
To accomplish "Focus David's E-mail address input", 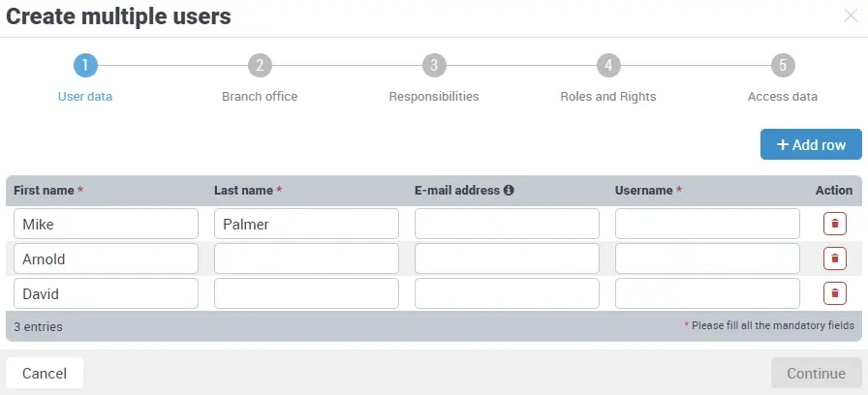I will 507,293.
